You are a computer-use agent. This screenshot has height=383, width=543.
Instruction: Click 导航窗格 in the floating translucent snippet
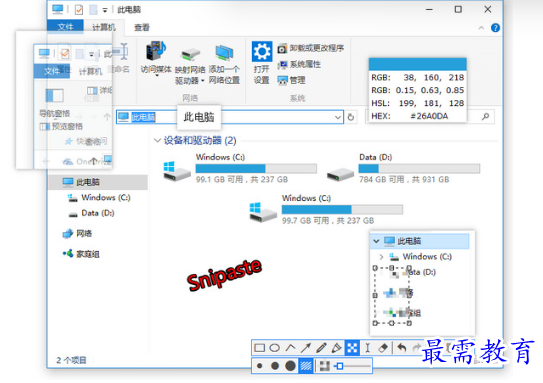(54, 103)
